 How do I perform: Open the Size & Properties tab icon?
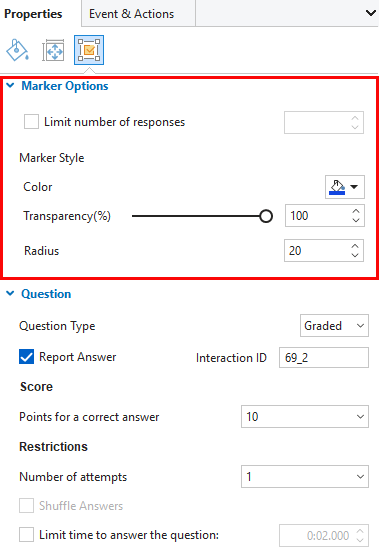(x=53, y=50)
